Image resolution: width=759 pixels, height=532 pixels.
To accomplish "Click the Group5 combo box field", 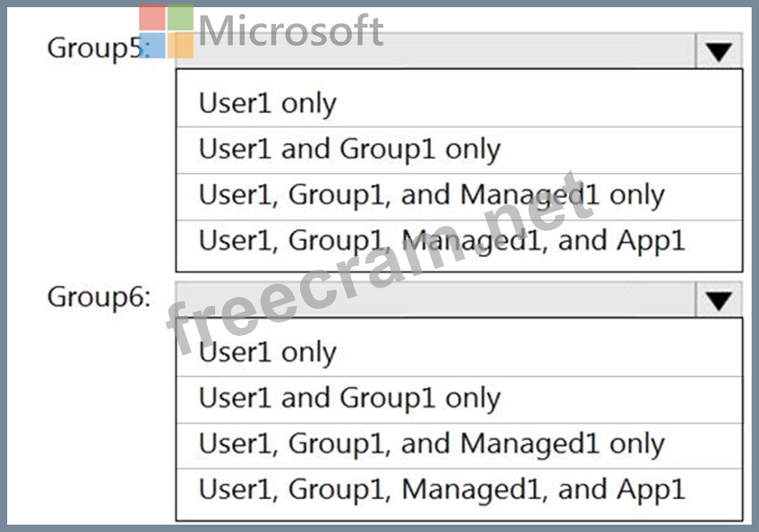I will pyautogui.click(x=436, y=52).
